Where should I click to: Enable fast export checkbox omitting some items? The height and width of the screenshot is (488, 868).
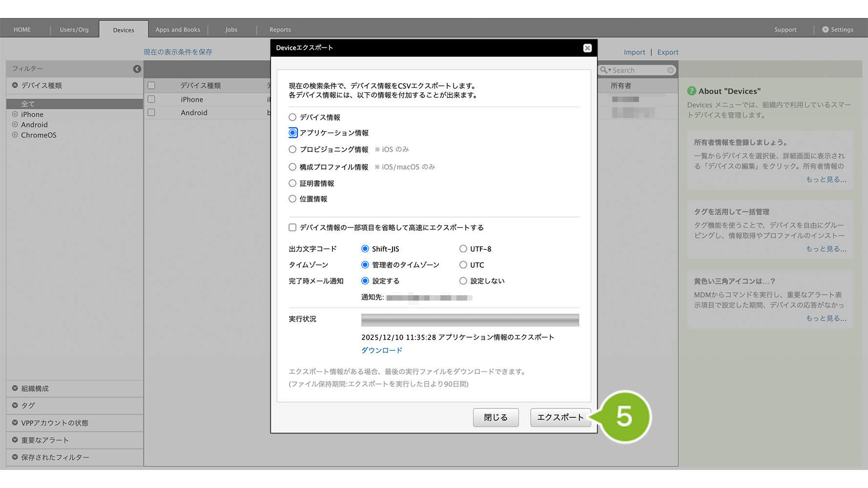tap(292, 227)
